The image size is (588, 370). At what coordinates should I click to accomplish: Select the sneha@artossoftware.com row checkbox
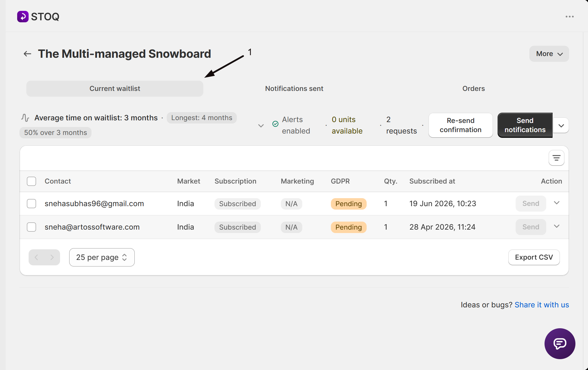(31, 227)
